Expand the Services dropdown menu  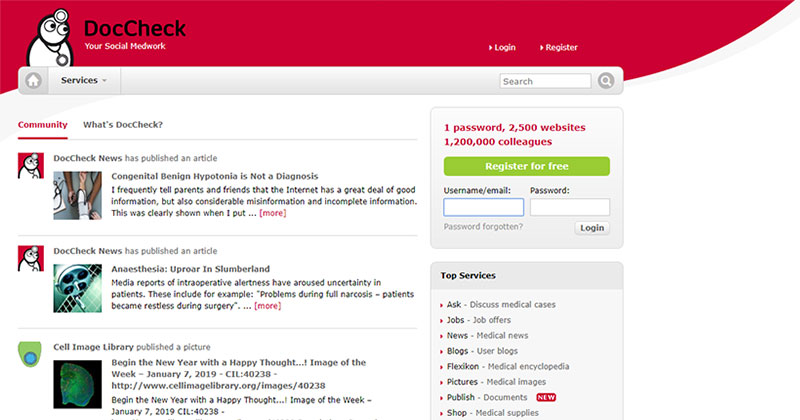pyautogui.click(x=84, y=81)
